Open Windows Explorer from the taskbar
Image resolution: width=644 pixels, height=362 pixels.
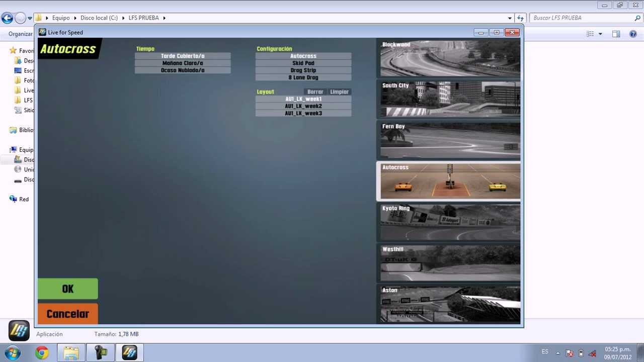[x=71, y=352]
